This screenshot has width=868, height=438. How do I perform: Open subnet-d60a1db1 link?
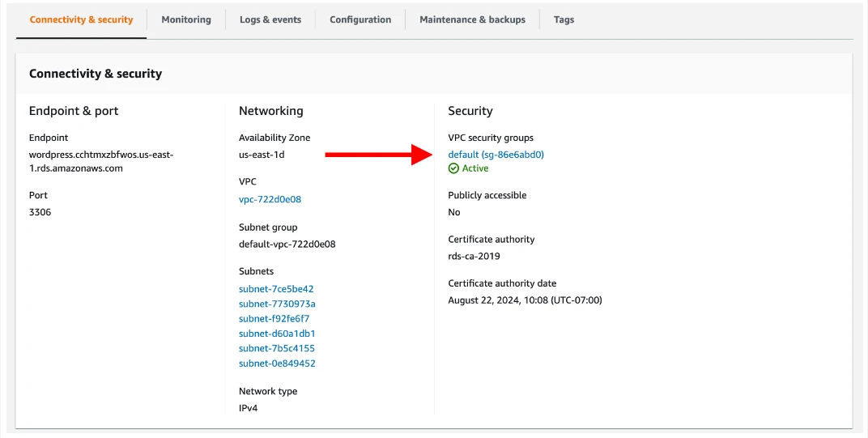(278, 334)
